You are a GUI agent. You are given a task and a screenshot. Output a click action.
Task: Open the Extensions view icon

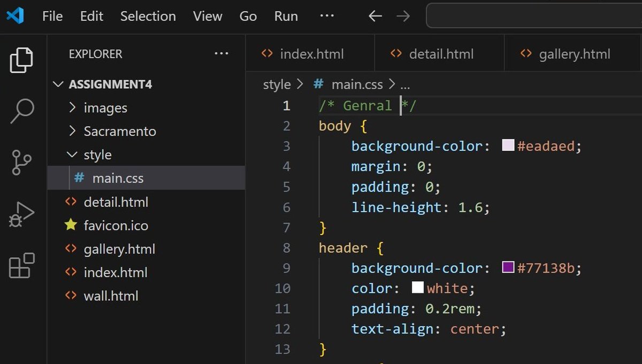coord(22,266)
